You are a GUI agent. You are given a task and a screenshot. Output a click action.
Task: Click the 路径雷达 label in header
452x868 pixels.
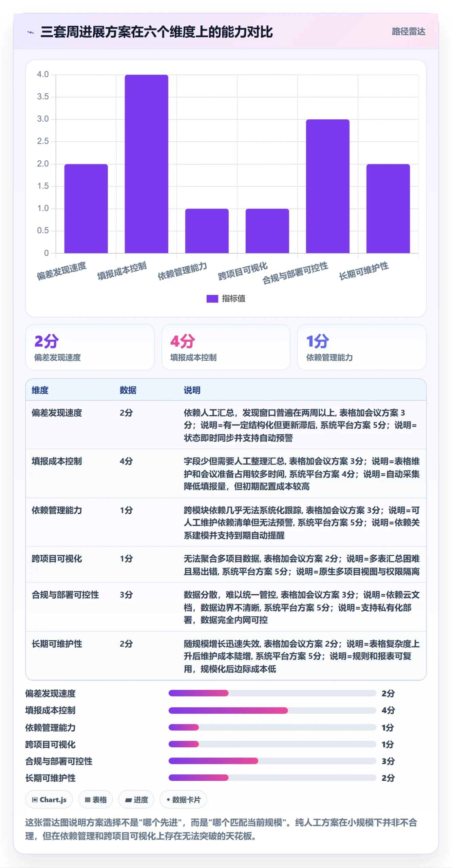(408, 32)
